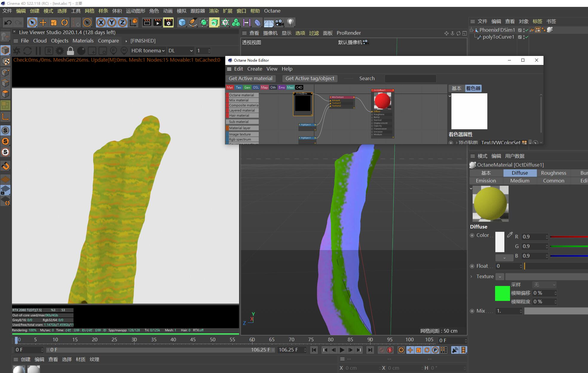
Task: Switch to the Roughness tab
Action: [x=553, y=173]
